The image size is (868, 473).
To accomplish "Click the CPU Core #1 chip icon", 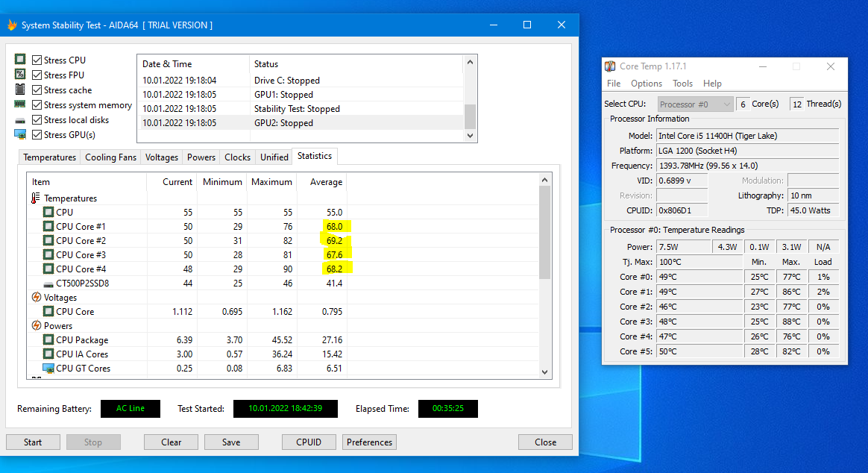I will point(48,226).
